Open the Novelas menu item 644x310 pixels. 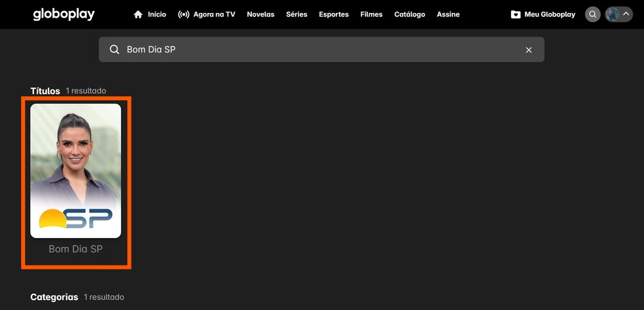[260, 14]
